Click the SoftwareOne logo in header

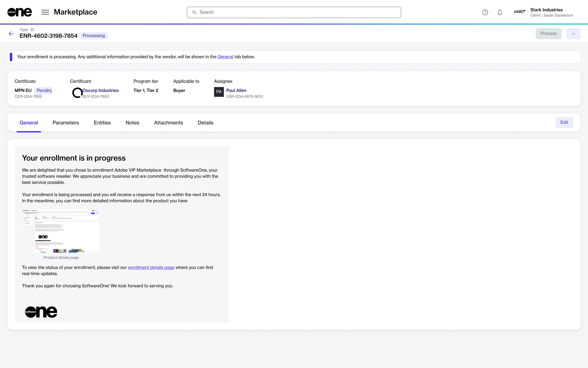(19, 12)
